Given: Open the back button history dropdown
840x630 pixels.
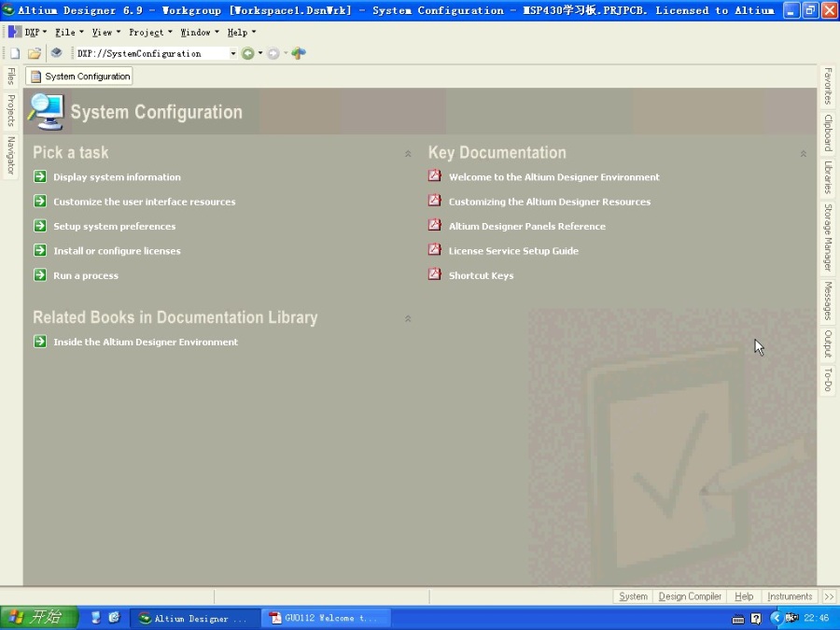Looking at the screenshot, I should 260,53.
